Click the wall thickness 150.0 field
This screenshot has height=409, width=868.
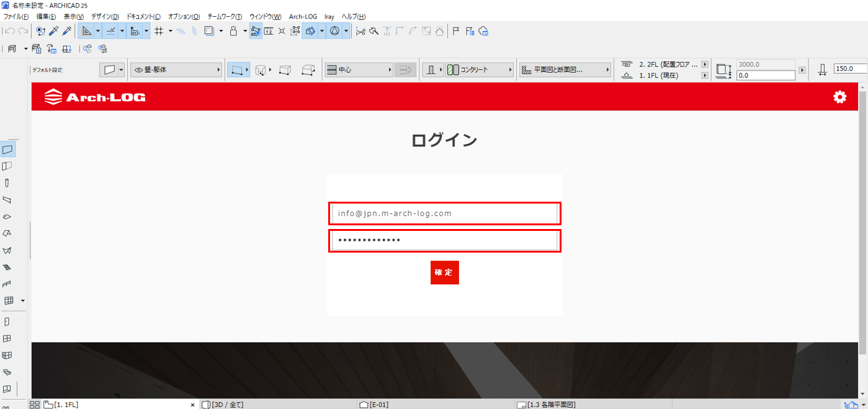point(851,69)
